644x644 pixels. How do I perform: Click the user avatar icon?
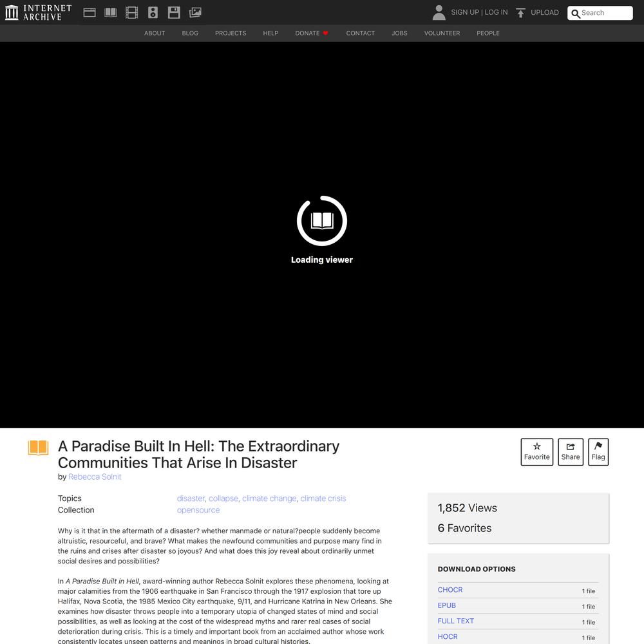(439, 12)
